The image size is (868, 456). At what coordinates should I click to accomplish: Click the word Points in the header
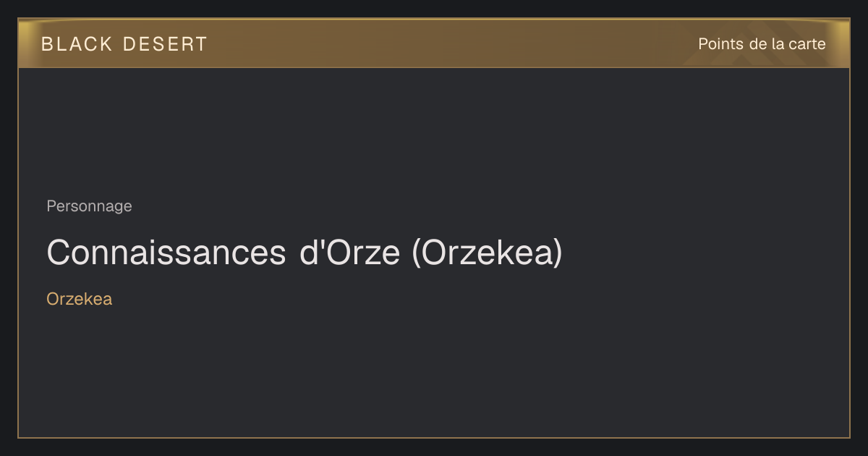pos(720,44)
